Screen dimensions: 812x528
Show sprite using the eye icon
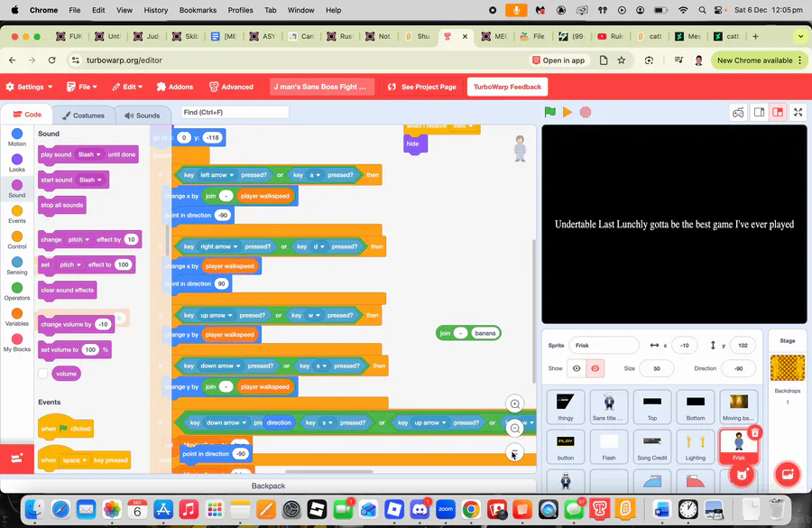[x=577, y=368]
